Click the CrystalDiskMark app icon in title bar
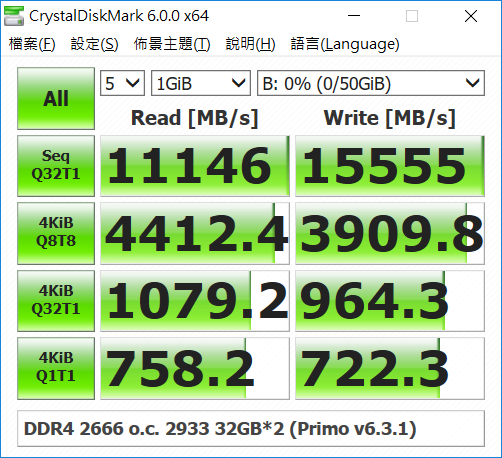This screenshot has height=458, width=502. point(14,16)
